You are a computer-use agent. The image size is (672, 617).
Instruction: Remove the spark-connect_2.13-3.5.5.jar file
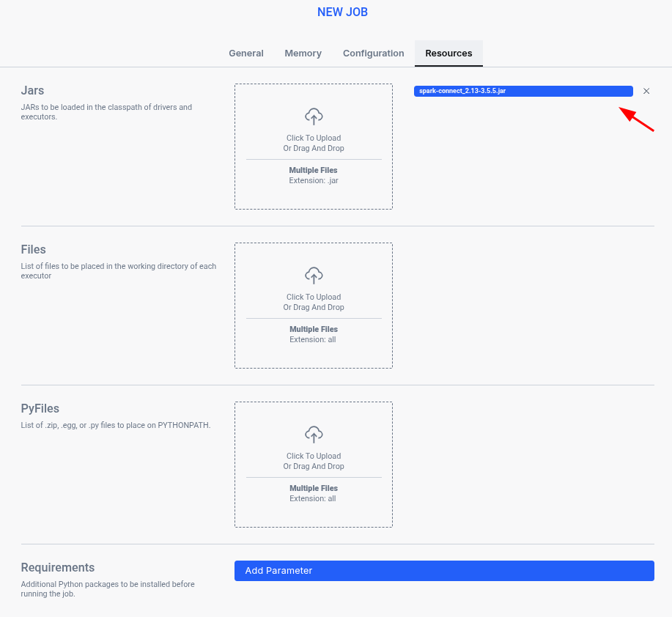(x=646, y=91)
